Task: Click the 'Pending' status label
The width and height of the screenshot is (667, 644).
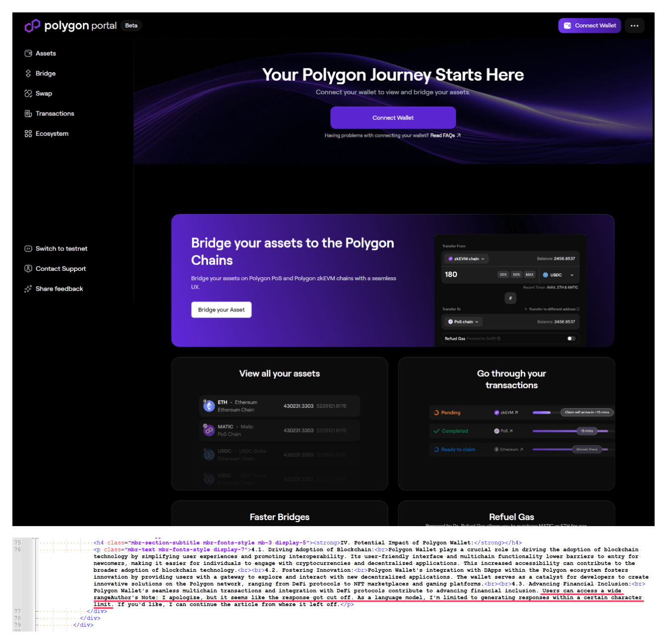Action: click(x=451, y=413)
